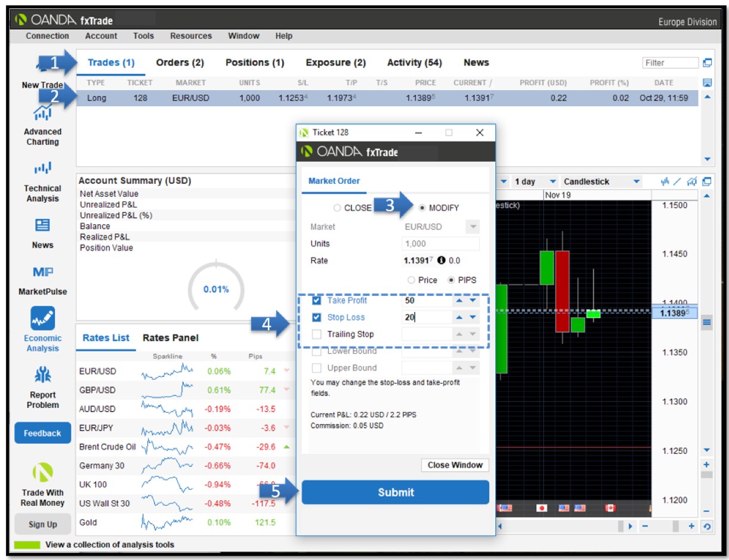Click the Take Profit value field
The width and height of the screenshot is (729, 560).
pos(427,301)
